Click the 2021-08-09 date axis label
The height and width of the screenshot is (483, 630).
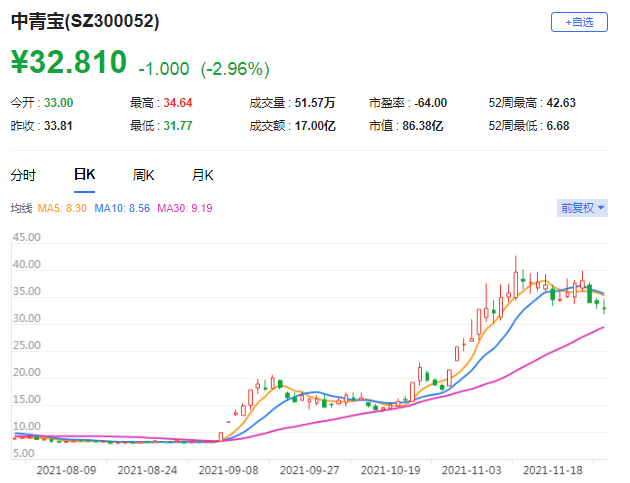(66, 470)
